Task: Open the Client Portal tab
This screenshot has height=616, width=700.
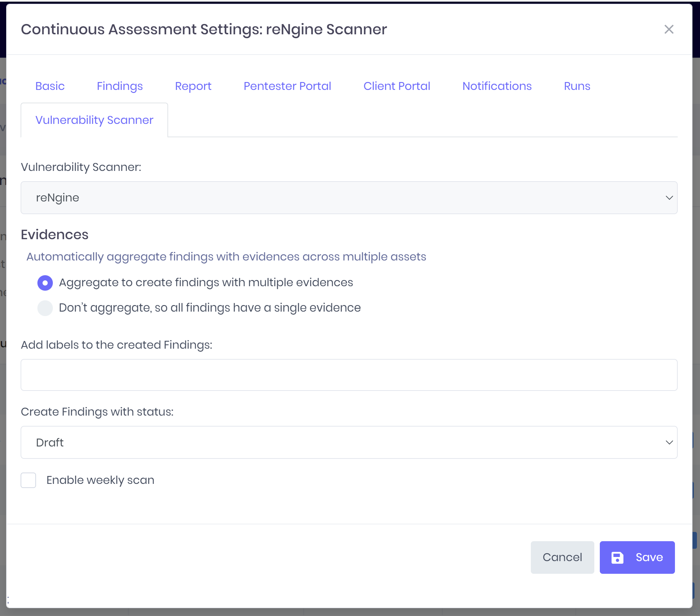Action: point(397,86)
